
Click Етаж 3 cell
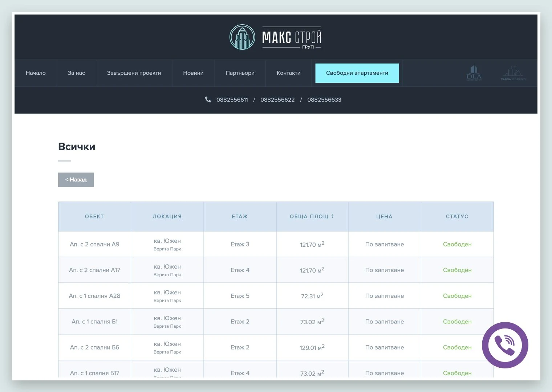point(240,244)
